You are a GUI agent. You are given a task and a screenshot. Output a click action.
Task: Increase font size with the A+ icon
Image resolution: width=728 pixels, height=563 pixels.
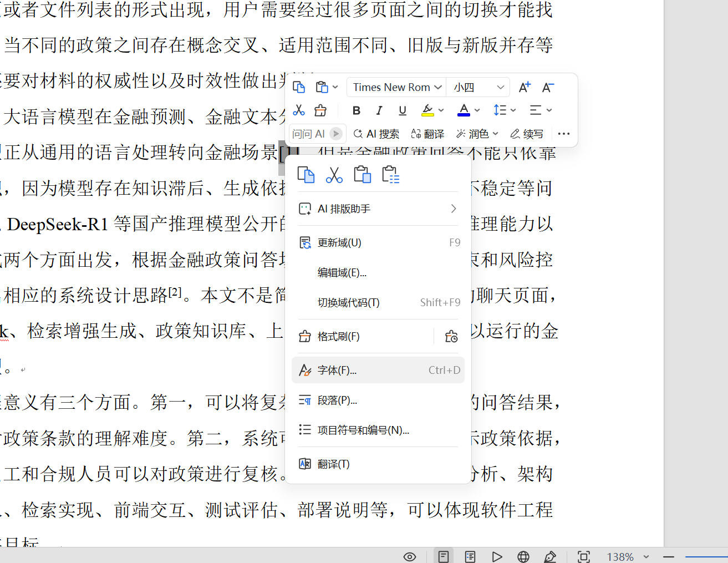tap(525, 87)
